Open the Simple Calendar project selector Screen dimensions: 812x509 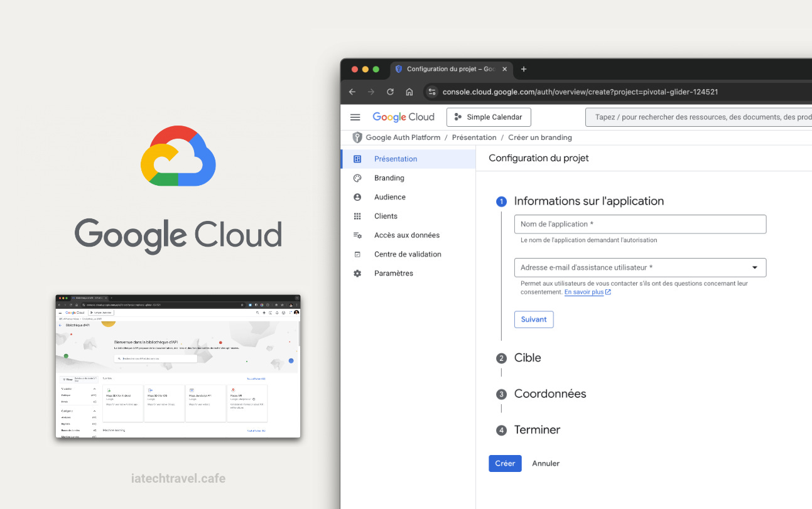tap(489, 117)
